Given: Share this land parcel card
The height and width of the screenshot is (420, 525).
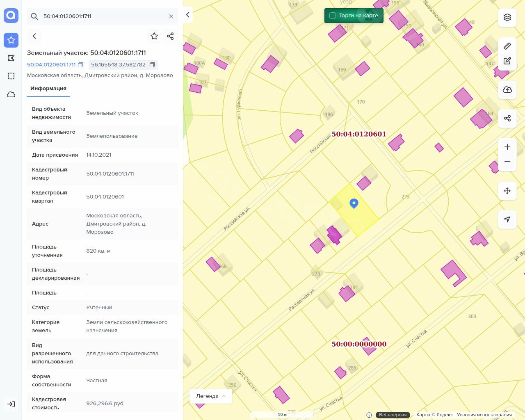Looking at the screenshot, I should coord(171,36).
